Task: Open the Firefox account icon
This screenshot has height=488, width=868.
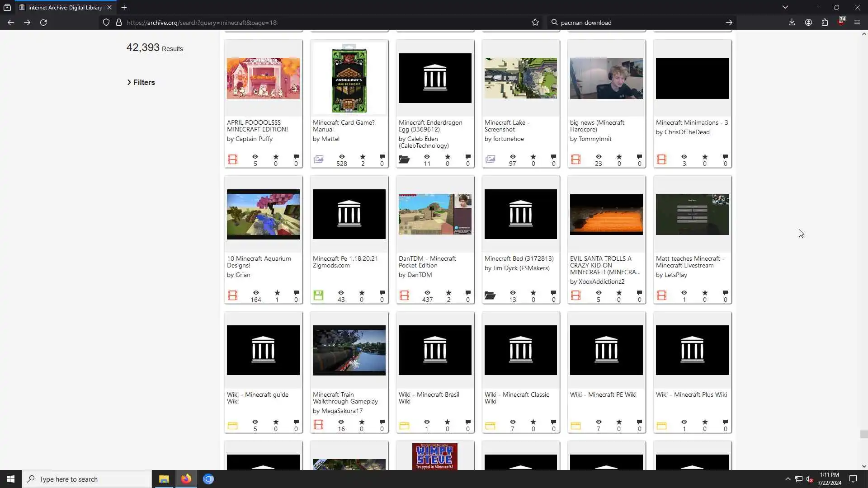Action: click(x=808, y=23)
